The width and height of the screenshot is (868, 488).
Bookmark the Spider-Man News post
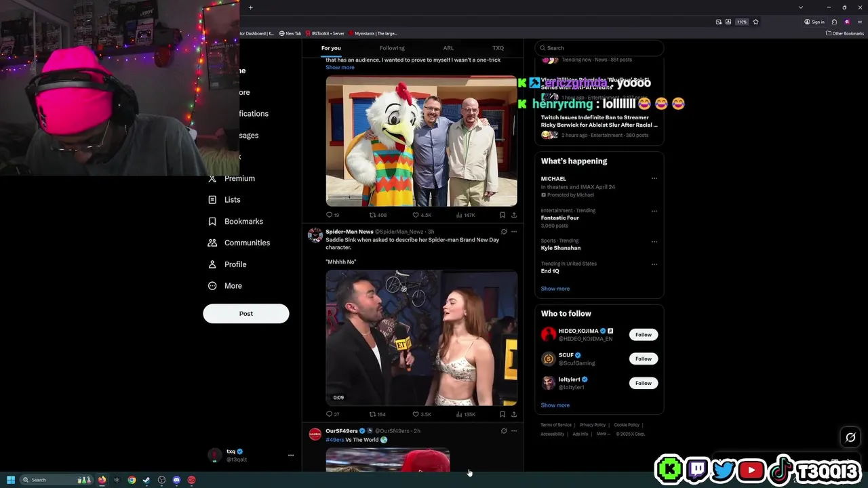point(502,414)
